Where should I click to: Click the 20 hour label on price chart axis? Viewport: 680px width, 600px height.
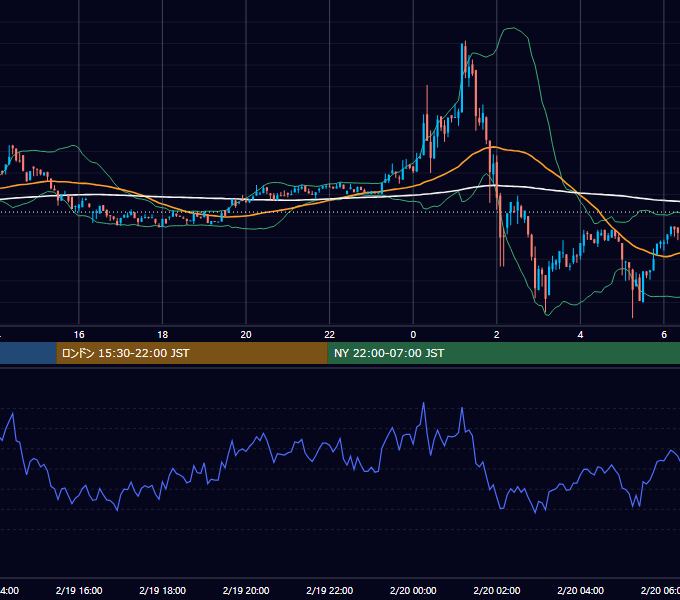coord(246,335)
